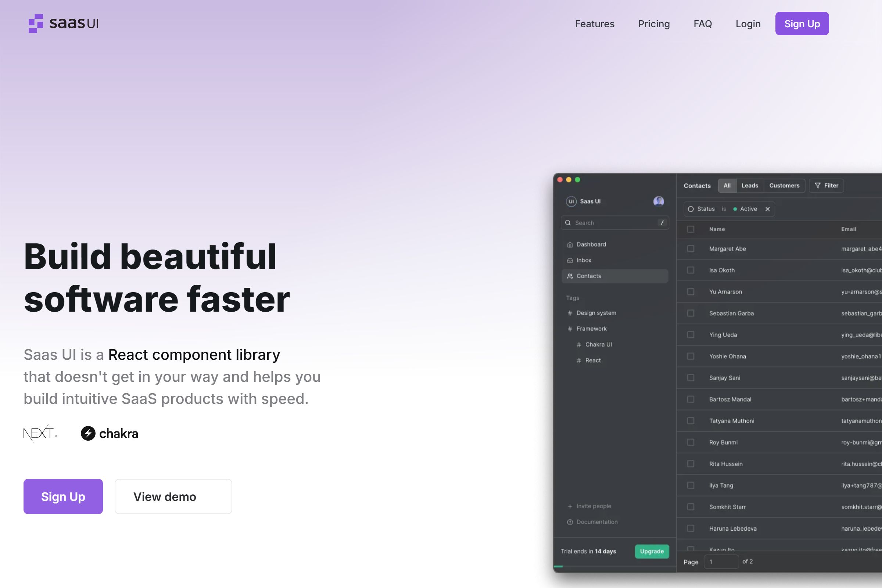Switch to the Leads tab

(x=750, y=186)
